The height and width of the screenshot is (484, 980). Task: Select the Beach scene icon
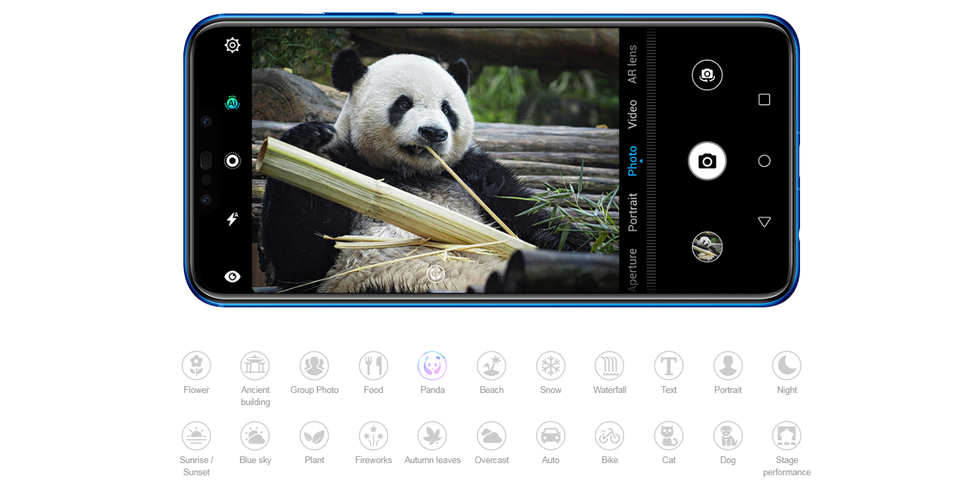click(491, 365)
